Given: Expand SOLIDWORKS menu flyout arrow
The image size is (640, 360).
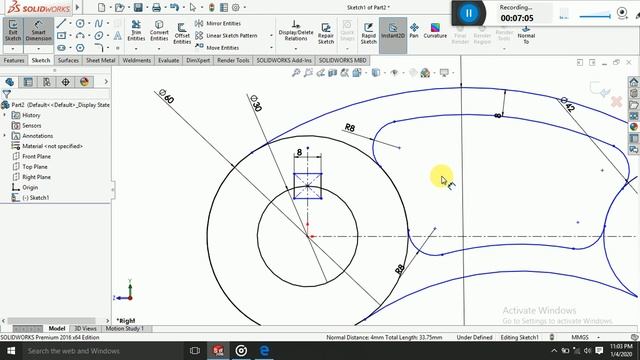Looking at the screenshot, I should coord(77,7).
